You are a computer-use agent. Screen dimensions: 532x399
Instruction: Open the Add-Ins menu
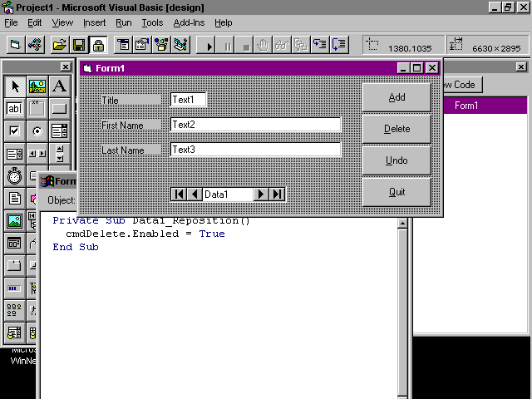(x=190, y=22)
